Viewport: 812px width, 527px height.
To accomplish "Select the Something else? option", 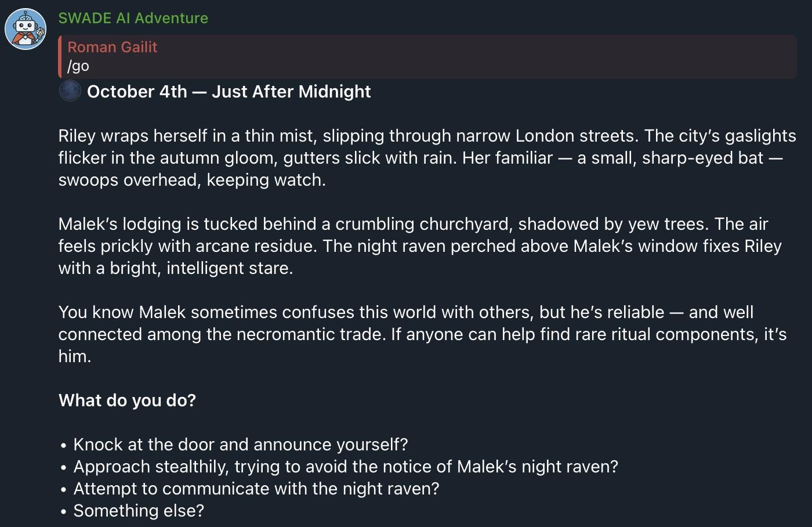I will click(x=139, y=511).
